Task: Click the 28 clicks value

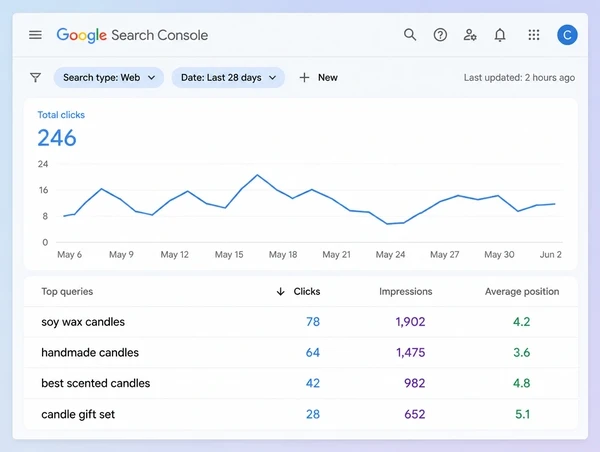Action: coord(313,414)
